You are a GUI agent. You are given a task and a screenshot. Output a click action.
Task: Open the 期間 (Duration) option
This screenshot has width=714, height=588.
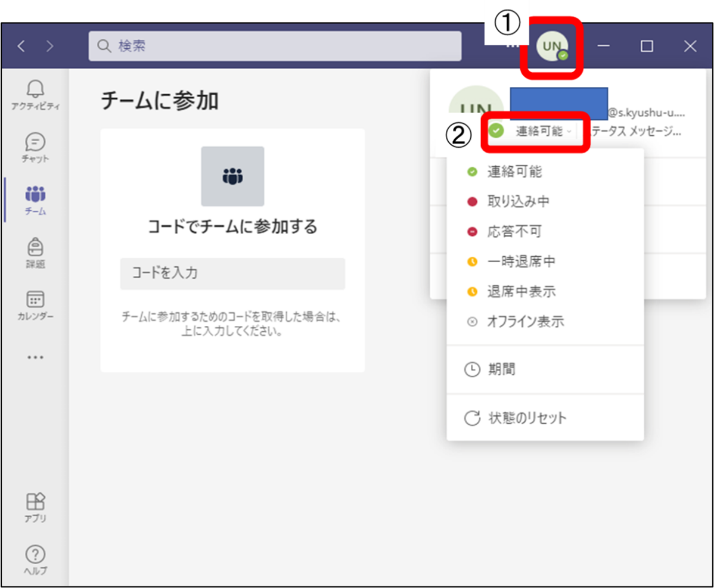pyautogui.click(x=501, y=369)
